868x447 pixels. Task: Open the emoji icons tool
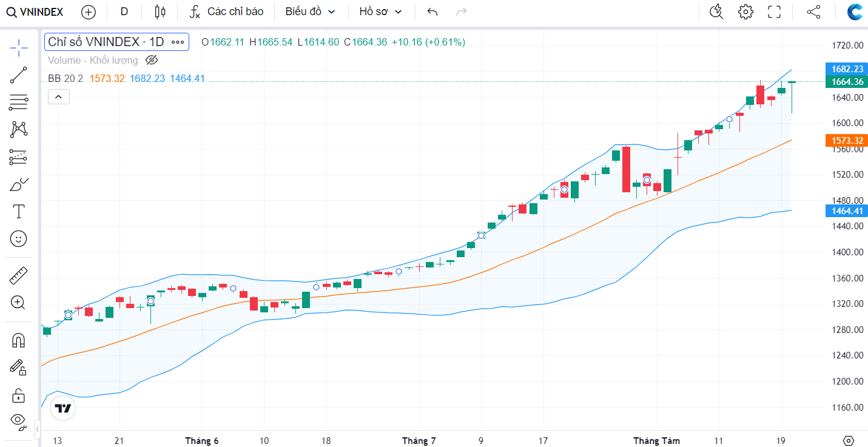pos(19,239)
